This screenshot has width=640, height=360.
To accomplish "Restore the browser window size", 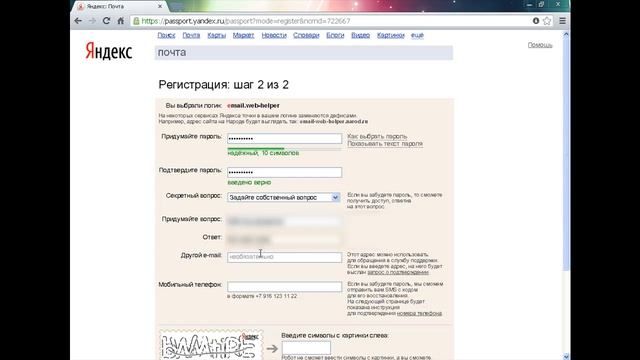I will click(541, 4).
